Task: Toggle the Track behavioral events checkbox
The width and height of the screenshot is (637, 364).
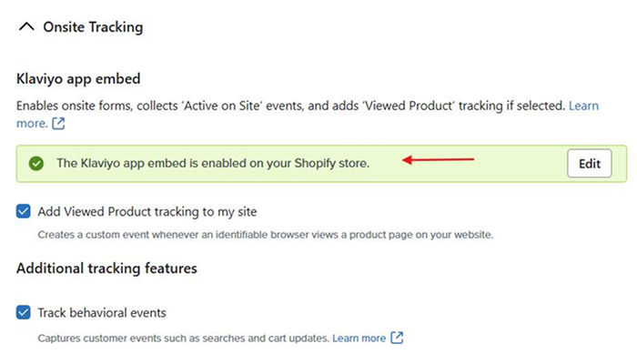Action: pyautogui.click(x=23, y=312)
